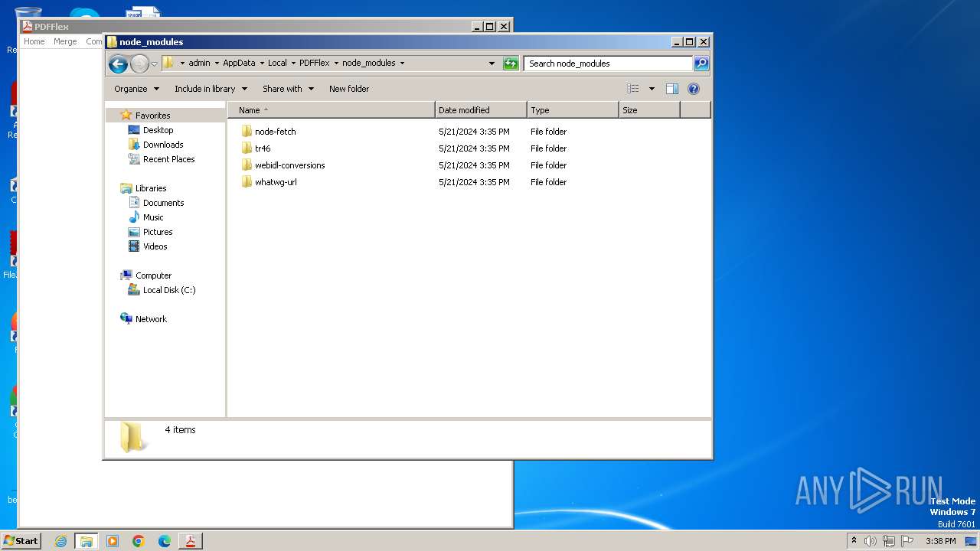Open the volume speaker tray icon
Screen dimensions: 980x551
(x=871, y=541)
